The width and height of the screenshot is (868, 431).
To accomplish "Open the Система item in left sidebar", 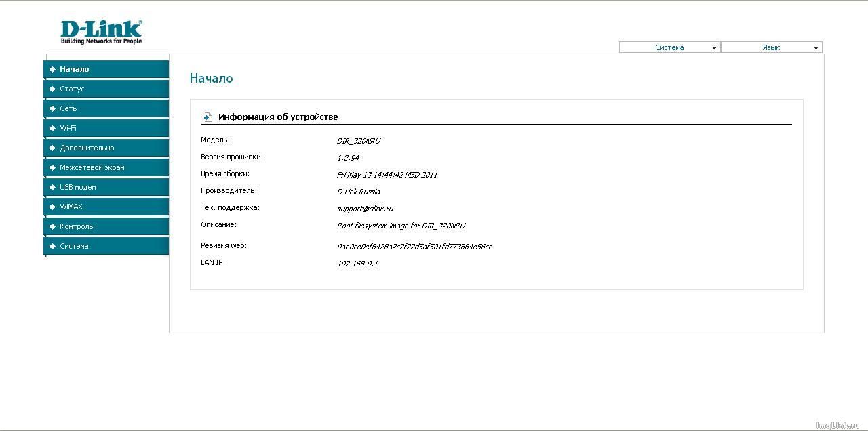I will click(106, 246).
